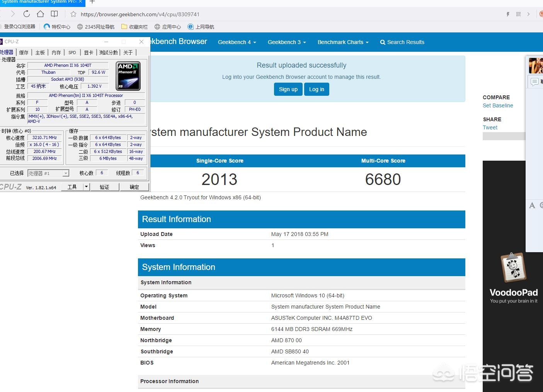The image size is (543, 392).
Task: Click the 确定 button in CPU-Z
Action: tap(134, 187)
